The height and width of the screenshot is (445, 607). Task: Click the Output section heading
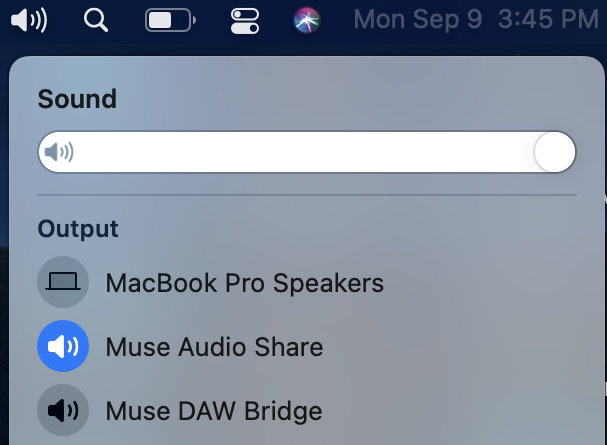click(78, 229)
